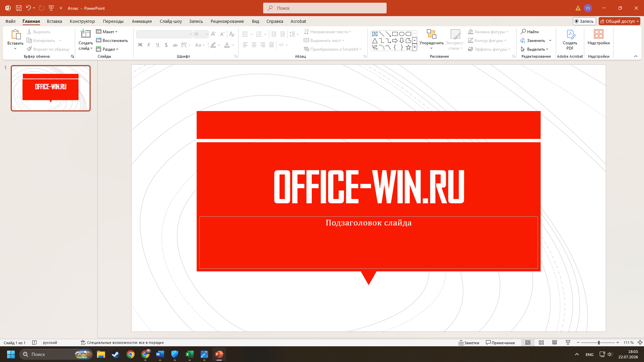
Task: Open the File (Файл) menu
Action: (10, 21)
